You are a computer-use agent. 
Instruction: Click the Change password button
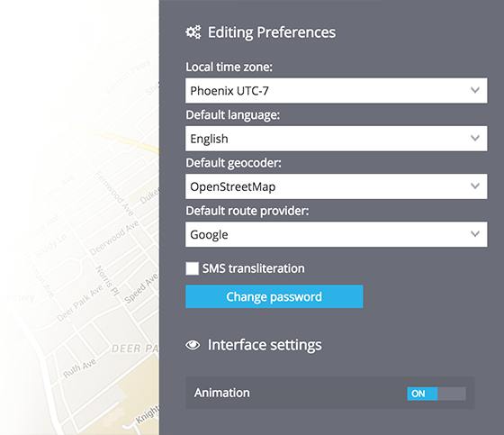click(274, 296)
